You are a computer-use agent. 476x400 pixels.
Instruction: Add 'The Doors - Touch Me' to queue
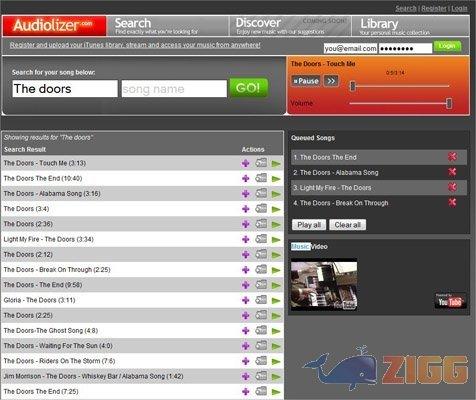pos(246,163)
